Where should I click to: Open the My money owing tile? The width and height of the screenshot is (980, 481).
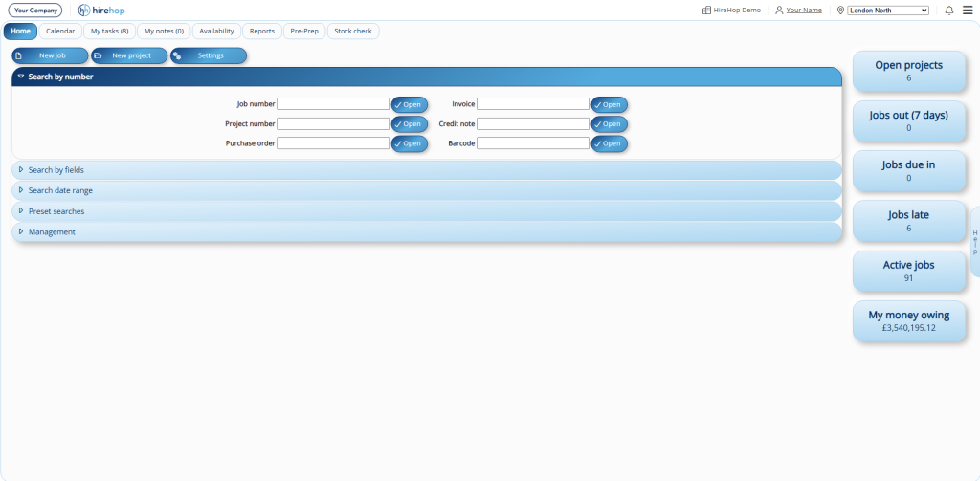(x=909, y=320)
